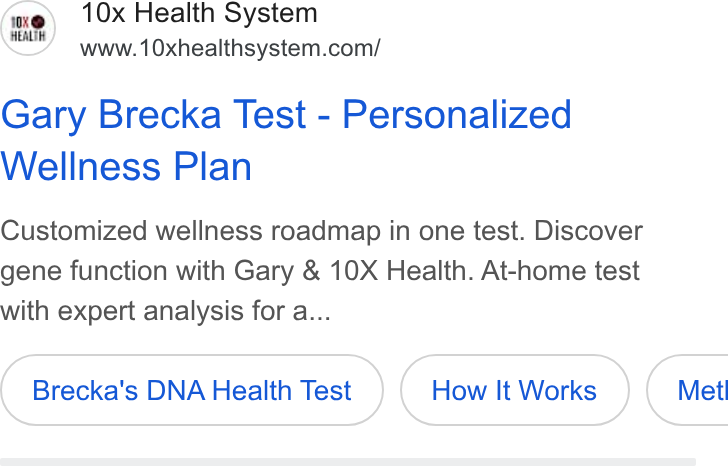Click the 'with expert analysis for a...' text
Image resolution: width=728 pixels, height=466 pixels.
[165, 311]
